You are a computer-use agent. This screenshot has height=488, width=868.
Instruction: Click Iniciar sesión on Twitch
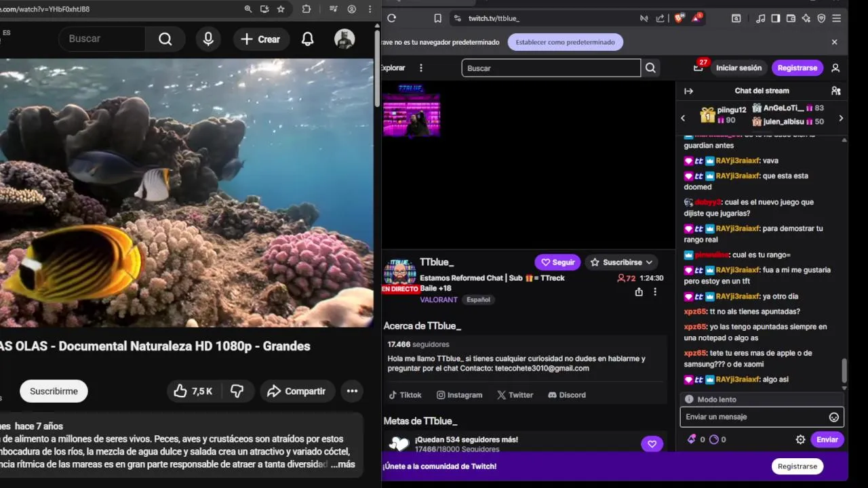[x=738, y=68]
